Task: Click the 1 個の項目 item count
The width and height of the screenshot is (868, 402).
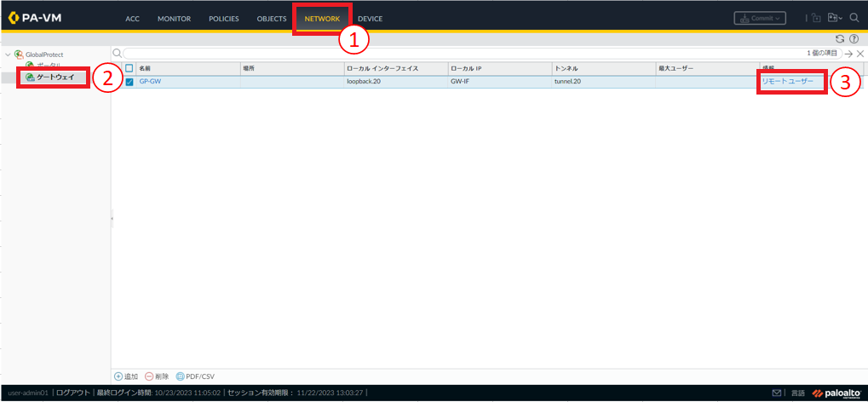Action: (x=824, y=54)
